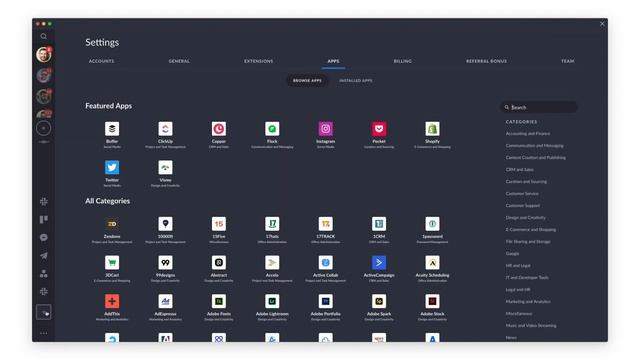
Task: Open Music and Video Streaming category
Action: tap(531, 326)
